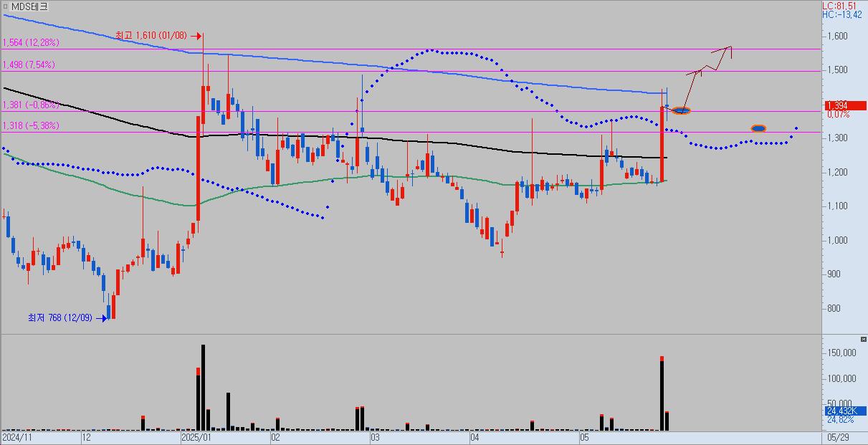Click the 12 month label on date axis

pos(86,436)
